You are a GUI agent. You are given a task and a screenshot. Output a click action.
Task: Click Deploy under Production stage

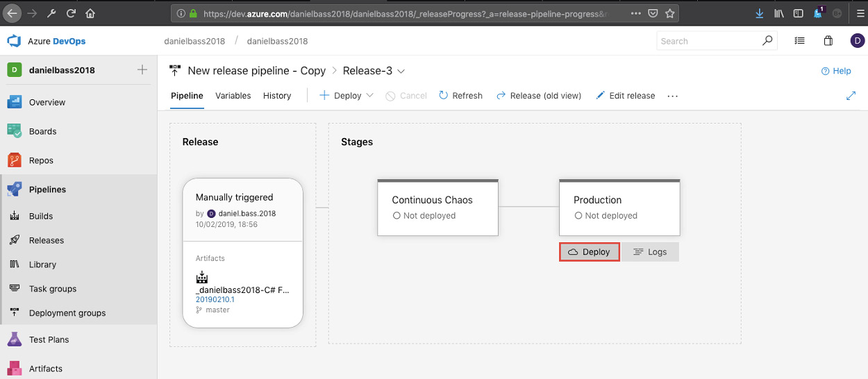[x=590, y=252]
